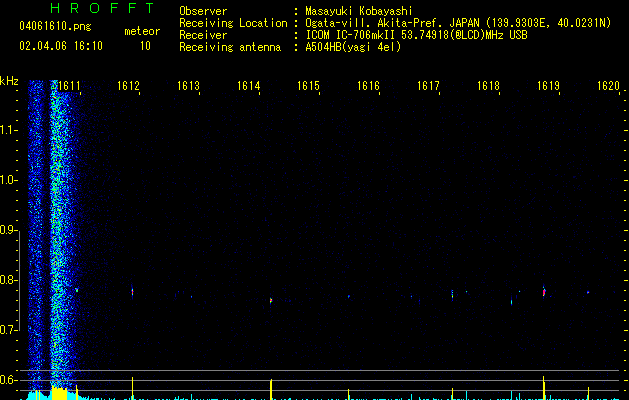Click the 1617 time marker

coord(428,86)
